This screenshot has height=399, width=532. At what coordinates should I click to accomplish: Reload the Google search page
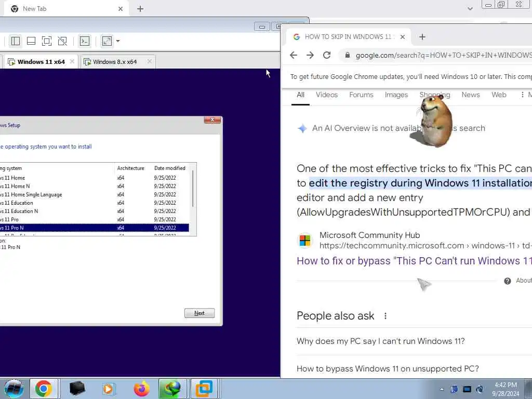tap(327, 55)
